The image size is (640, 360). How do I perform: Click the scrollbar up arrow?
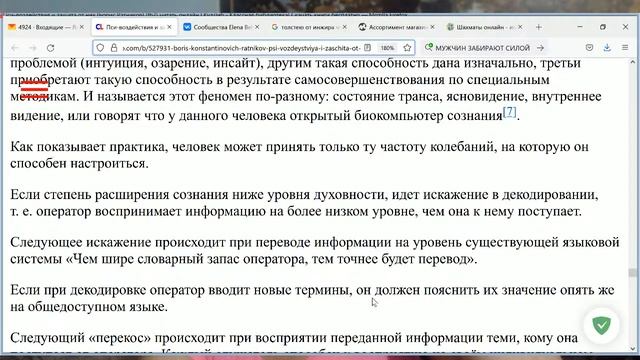633,62
